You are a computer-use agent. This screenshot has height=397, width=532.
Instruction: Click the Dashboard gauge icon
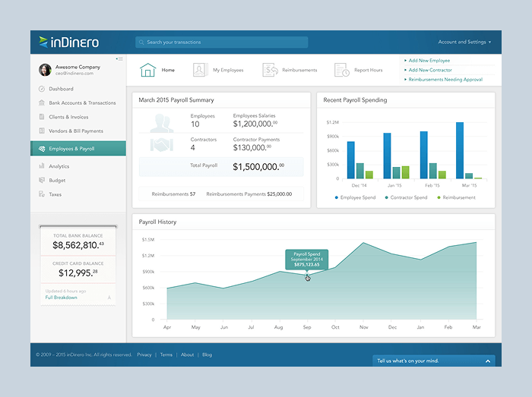point(42,89)
